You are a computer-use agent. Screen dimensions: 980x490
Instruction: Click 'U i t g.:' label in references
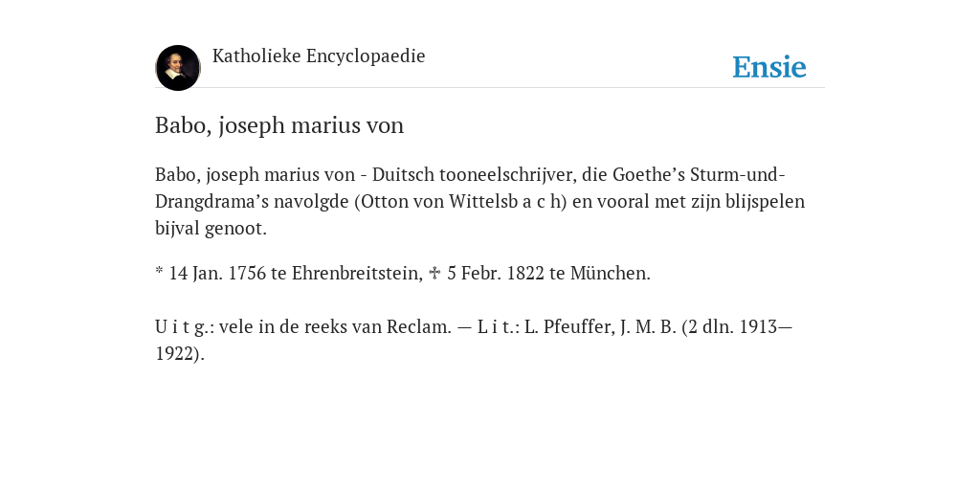[185, 327]
